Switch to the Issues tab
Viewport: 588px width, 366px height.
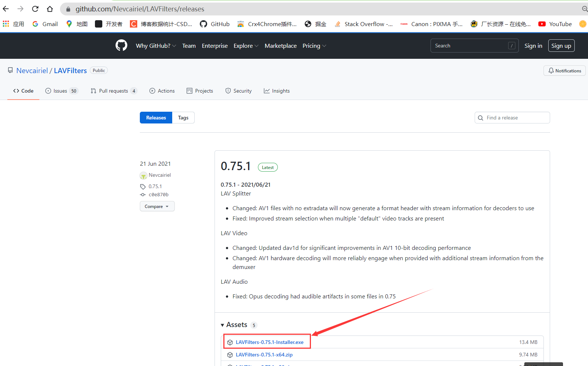[62, 91]
